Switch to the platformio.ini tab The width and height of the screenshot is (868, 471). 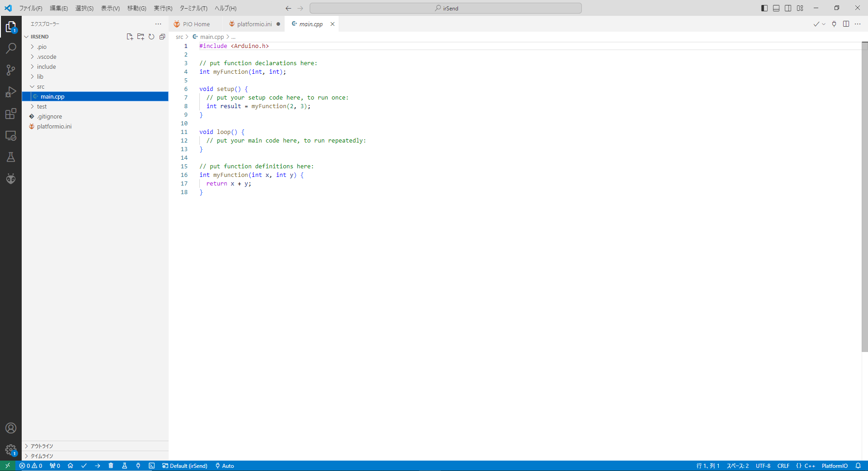point(254,24)
